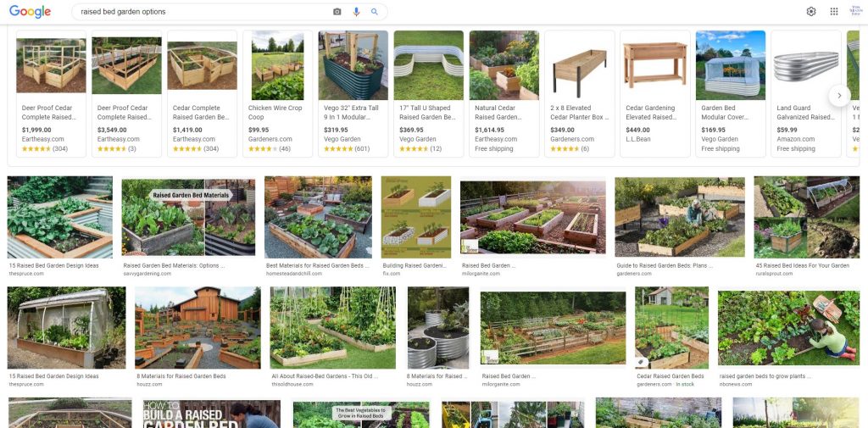Open Deer Proof Cedar $1,999.00 product
This screenshot has width=868, height=428.
tap(51, 93)
